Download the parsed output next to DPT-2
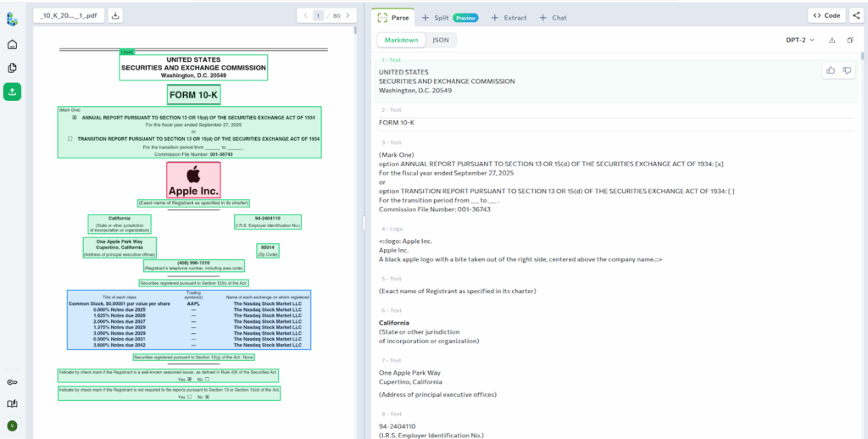This screenshot has height=439, width=868. click(x=832, y=40)
